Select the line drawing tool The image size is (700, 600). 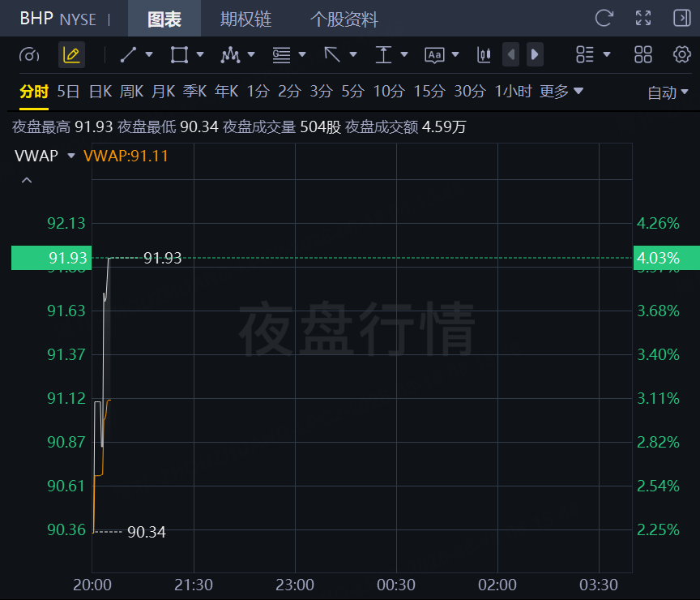click(x=128, y=54)
